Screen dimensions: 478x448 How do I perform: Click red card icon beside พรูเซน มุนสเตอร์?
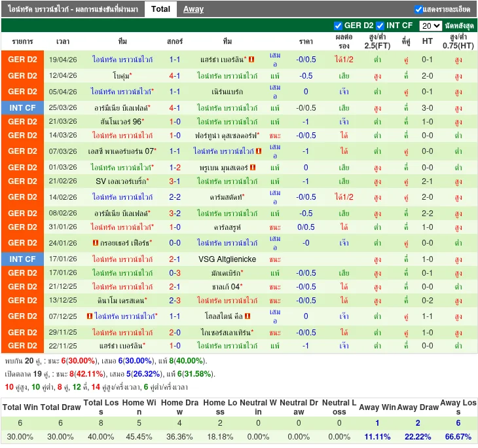[252, 168]
